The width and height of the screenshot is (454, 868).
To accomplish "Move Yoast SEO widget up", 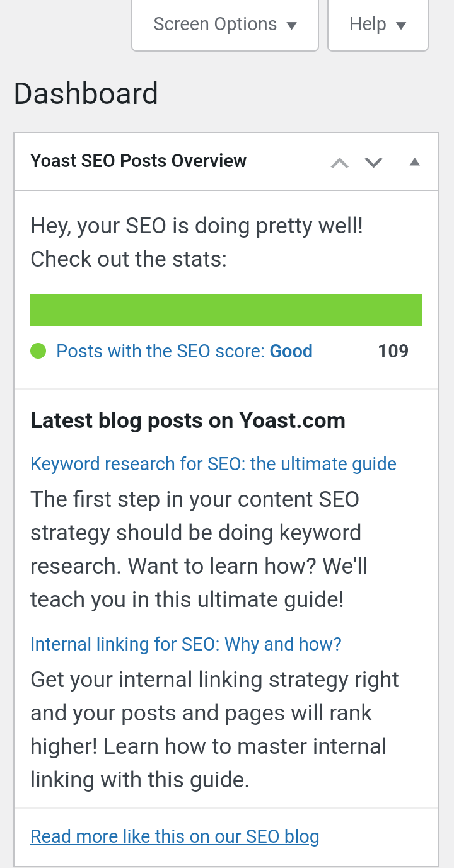I will tap(339, 163).
